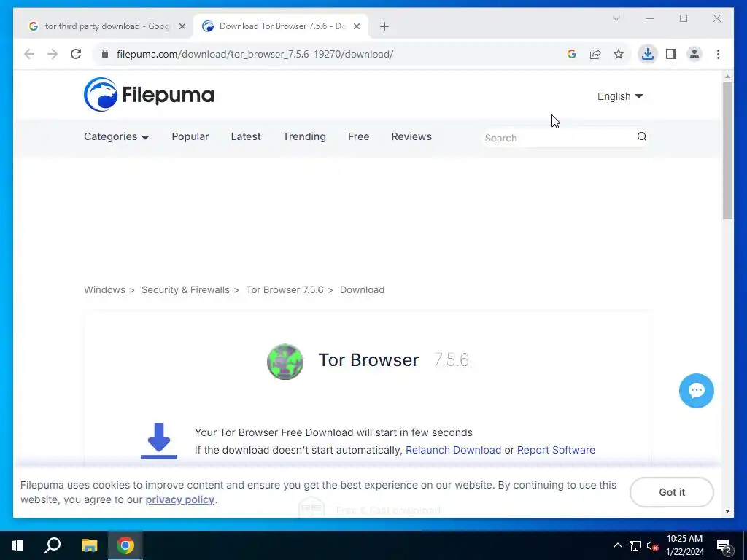The image size is (747, 560).
Task: Click the blue download arrow icon
Action: click(x=158, y=440)
